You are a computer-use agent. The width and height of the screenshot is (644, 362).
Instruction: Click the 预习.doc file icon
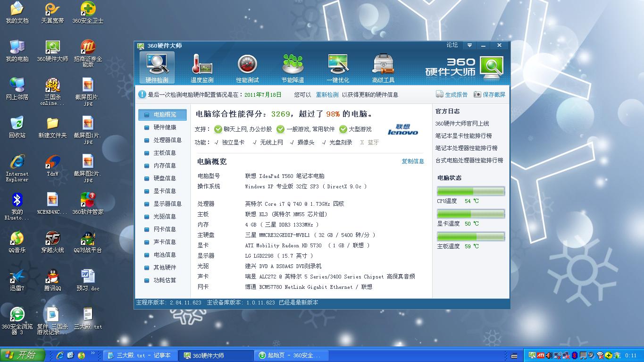click(88, 280)
